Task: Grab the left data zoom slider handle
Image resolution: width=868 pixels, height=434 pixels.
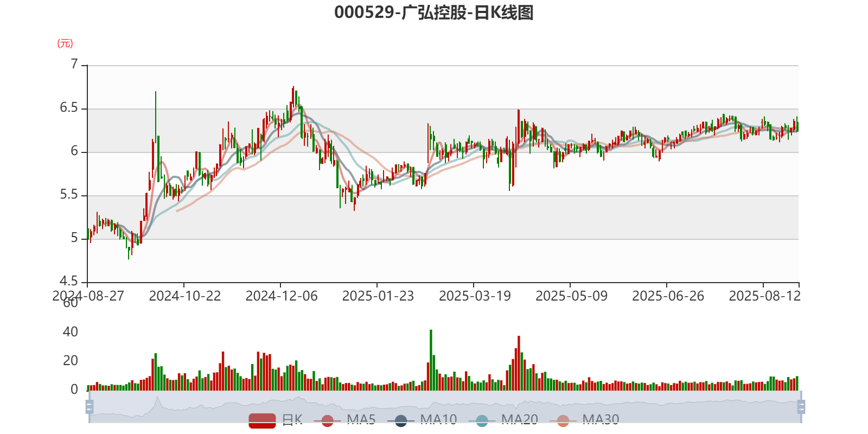Action: [90, 407]
